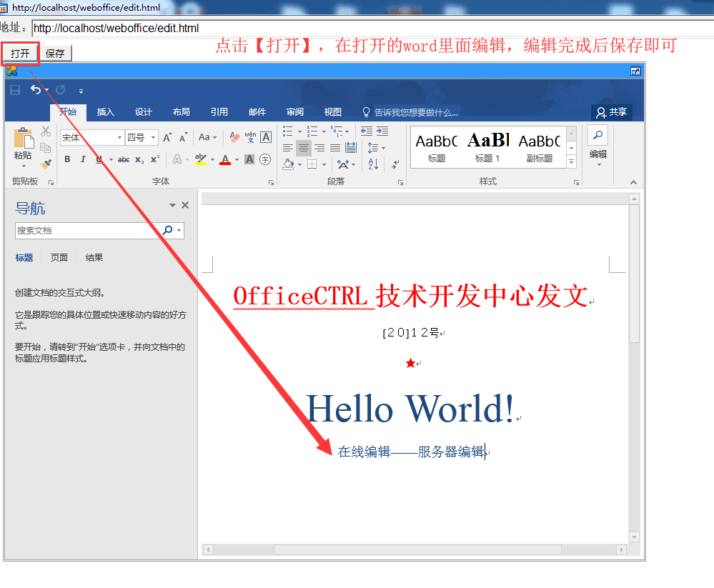Click the Increase Indent icon
714x588 pixels.
tap(382, 131)
